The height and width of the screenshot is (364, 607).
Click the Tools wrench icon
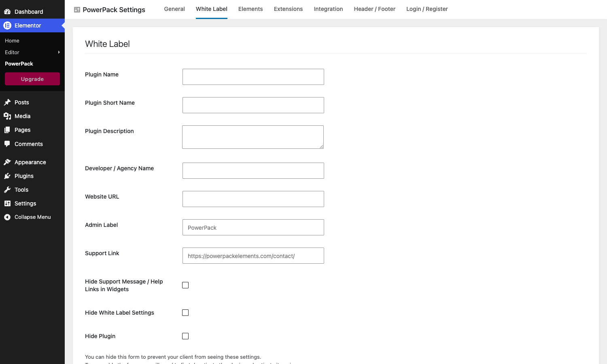[x=7, y=190]
